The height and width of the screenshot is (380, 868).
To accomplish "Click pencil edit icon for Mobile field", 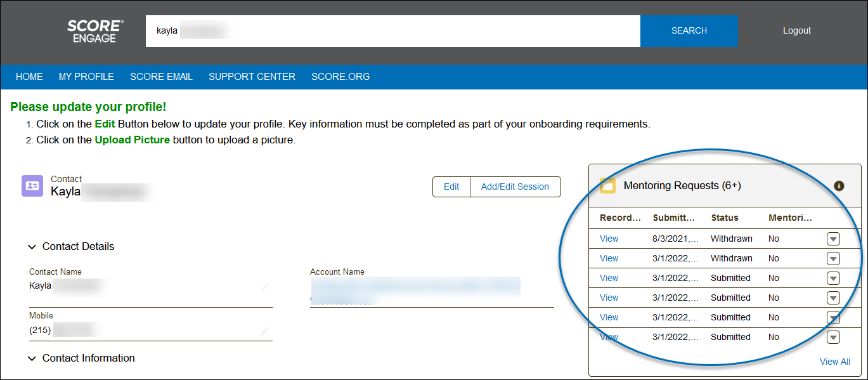I will (x=264, y=331).
